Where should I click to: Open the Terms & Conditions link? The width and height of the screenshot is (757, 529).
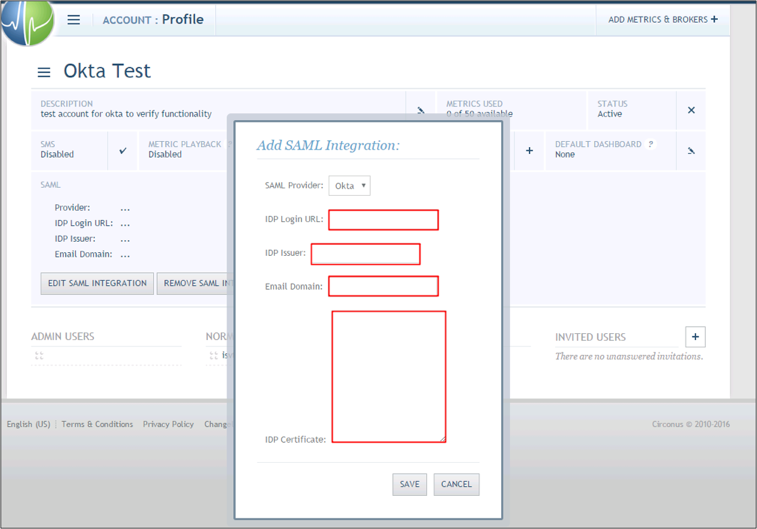coord(97,424)
